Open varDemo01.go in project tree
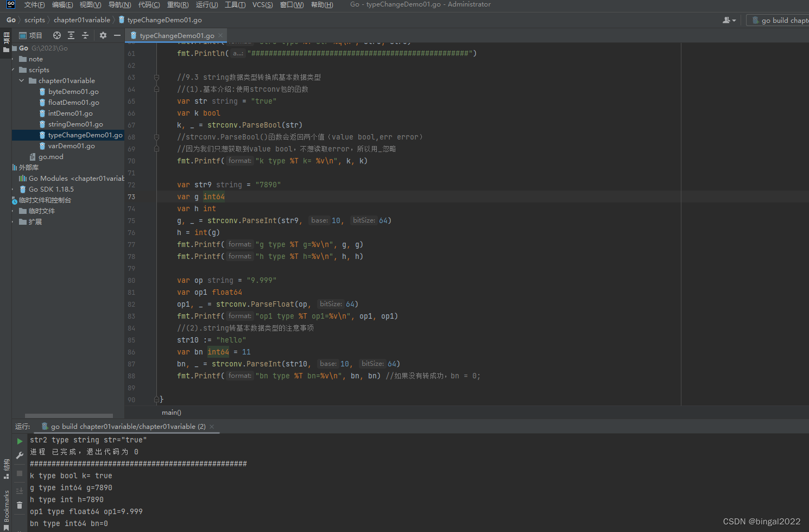This screenshot has height=532, width=809. coord(71,146)
